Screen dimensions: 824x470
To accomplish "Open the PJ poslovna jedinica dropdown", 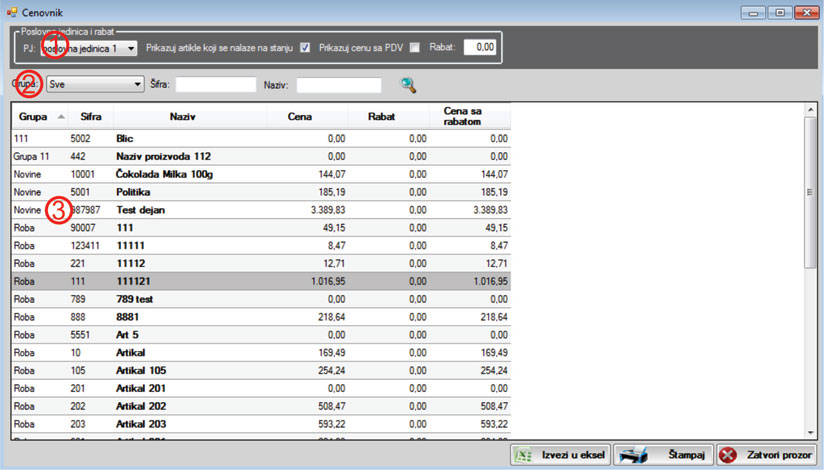I will click(131, 48).
